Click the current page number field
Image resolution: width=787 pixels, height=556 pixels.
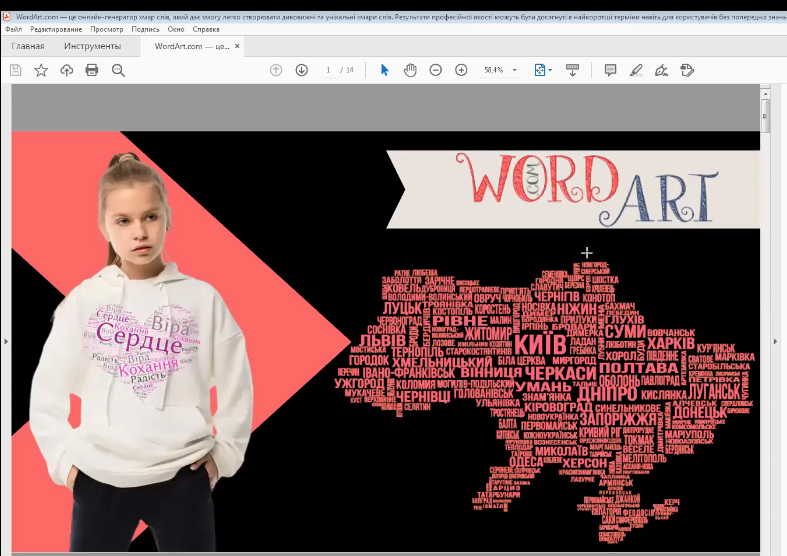pyautogui.click(x=328, y=70)
